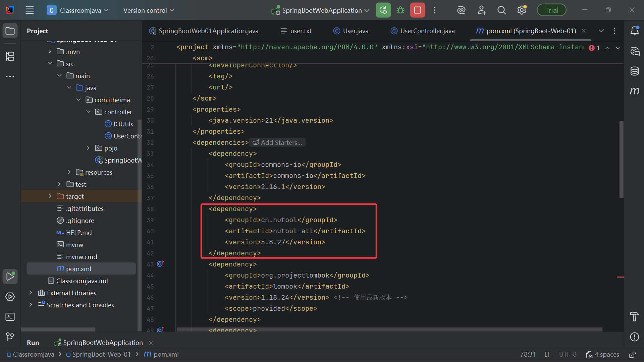Viewport: 644px width, 362px height.
Task: Stop the running application
Action: coord(417,10)
